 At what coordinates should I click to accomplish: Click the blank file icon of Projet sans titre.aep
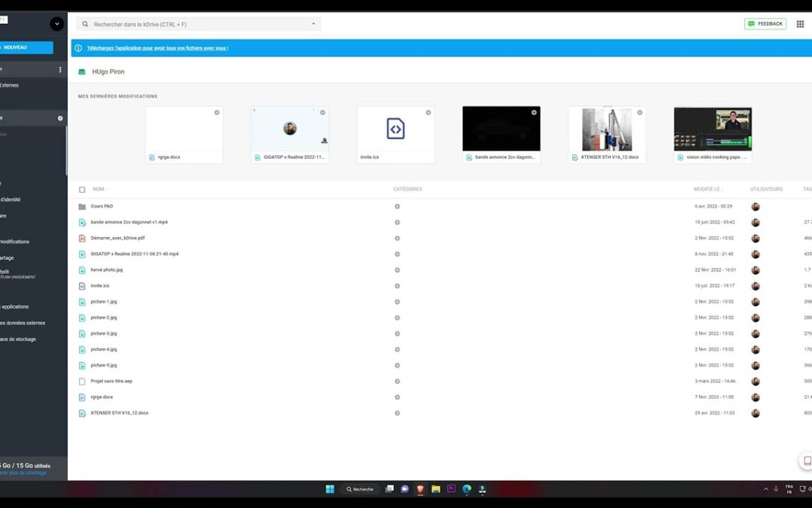coord(82,382)
